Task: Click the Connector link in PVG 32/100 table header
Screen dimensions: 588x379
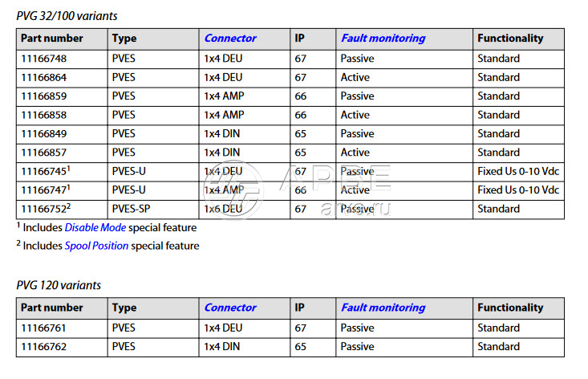Action: click(230, 39)
